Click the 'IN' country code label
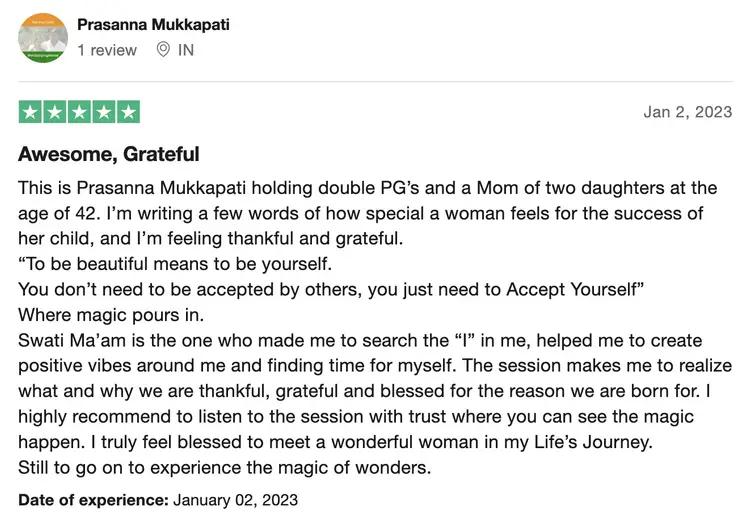This screenshot has height=522, width=750. (x=186, y=49)
